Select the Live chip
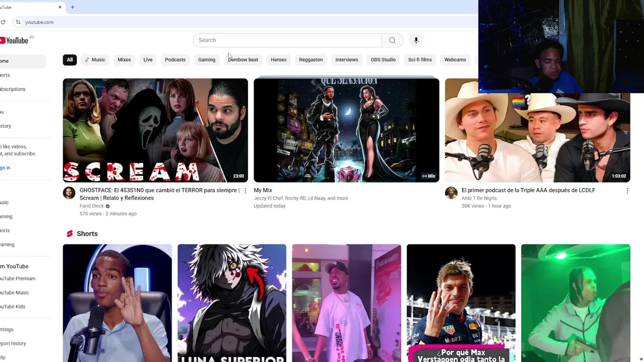Image resolution: width=644 pixels, height=362 pixels. 148,60
